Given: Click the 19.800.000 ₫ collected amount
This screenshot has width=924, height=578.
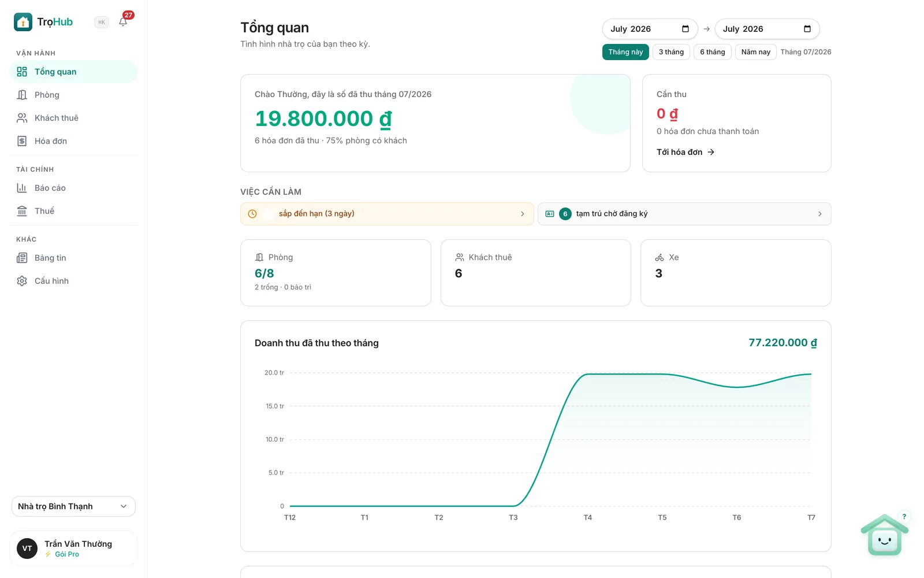Looking at the screenshot, I should coord(323,118).
